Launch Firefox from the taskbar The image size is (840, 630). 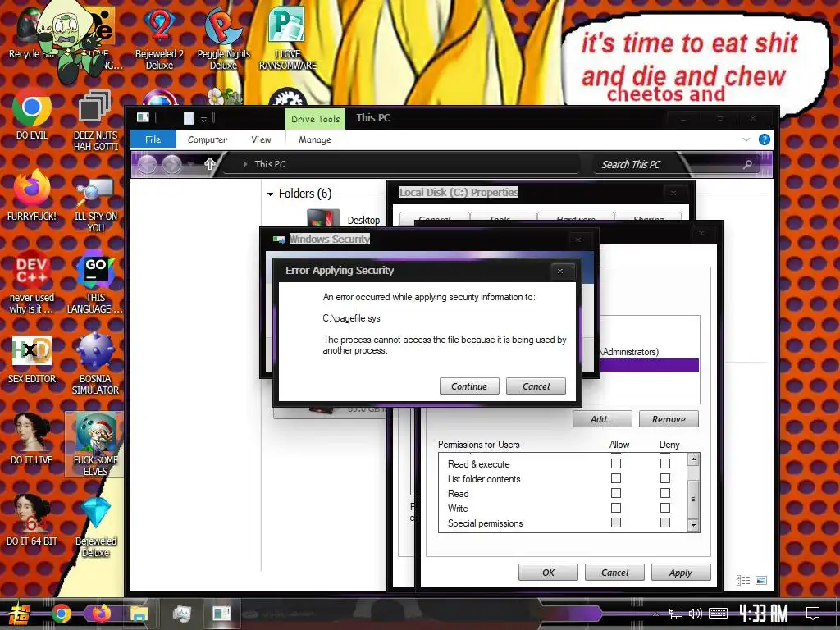(x=101, y=614)
